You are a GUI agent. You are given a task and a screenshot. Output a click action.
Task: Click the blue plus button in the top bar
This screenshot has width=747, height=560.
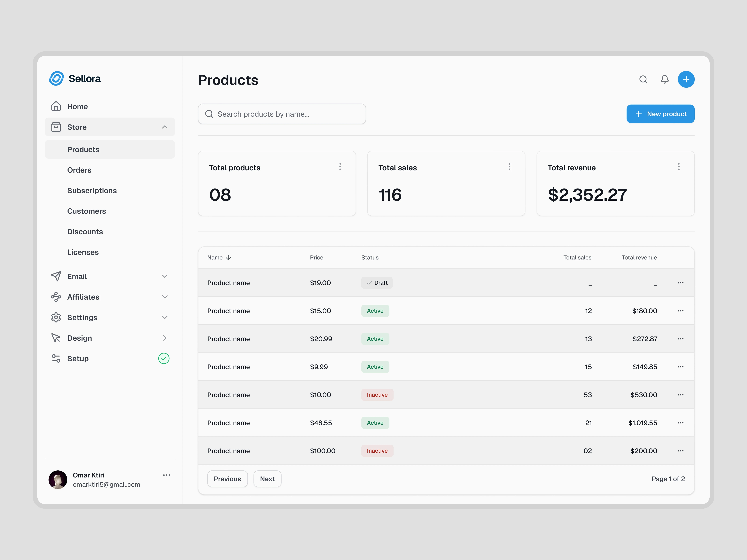[686, 79]
